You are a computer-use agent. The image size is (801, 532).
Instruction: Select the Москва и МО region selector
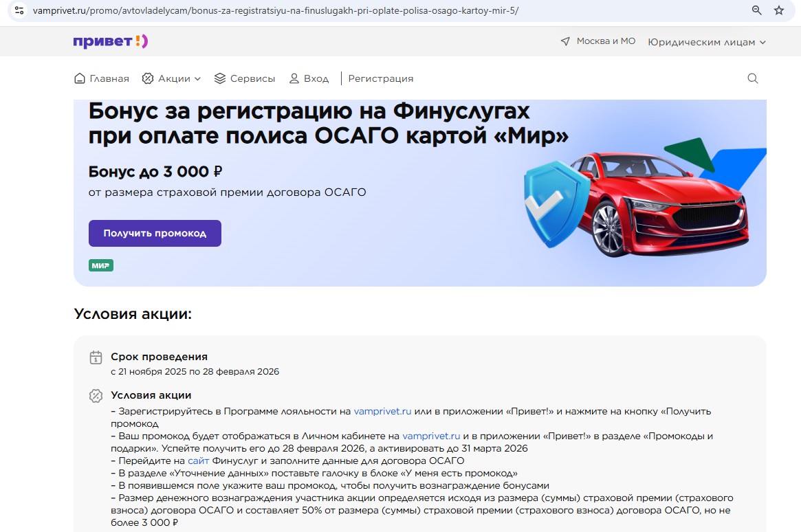605,41
